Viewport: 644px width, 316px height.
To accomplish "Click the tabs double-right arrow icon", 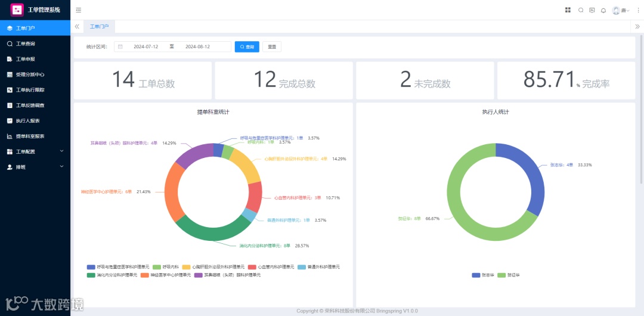I will (637, 26).
